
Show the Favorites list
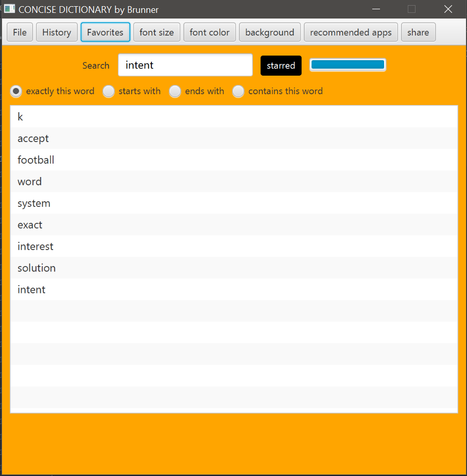click(x=106, y=32)
